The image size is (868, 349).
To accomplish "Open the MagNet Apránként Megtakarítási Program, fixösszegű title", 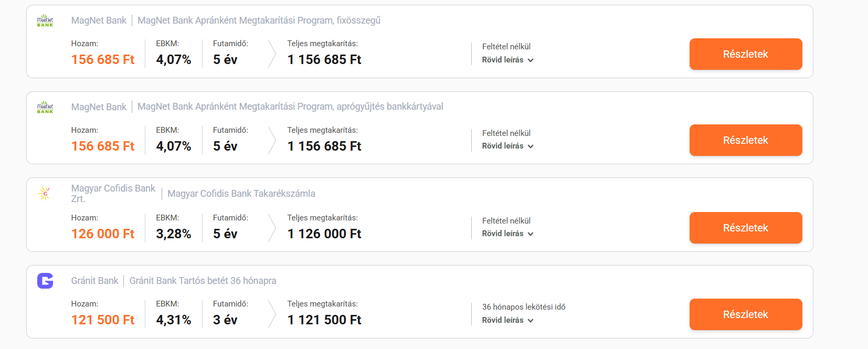I will click(259, 20).
